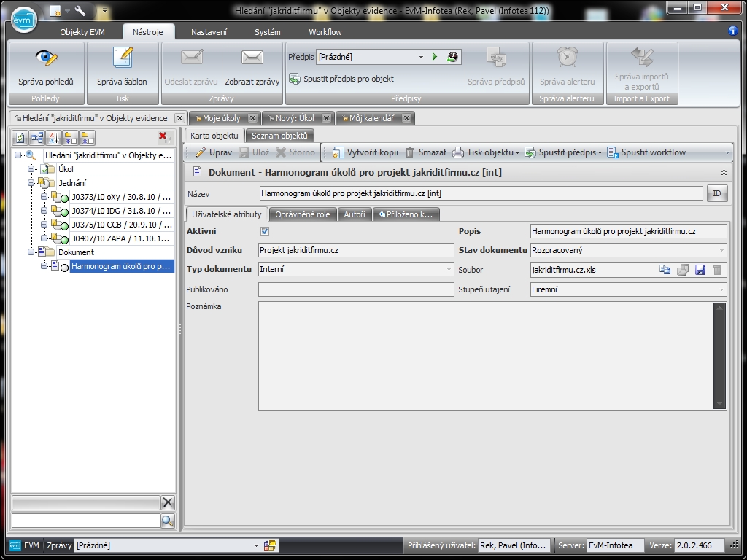Screen dimensions: 747x560
Task: Click the search magnifier icon in left panel
Action: [x=168, y=521]
